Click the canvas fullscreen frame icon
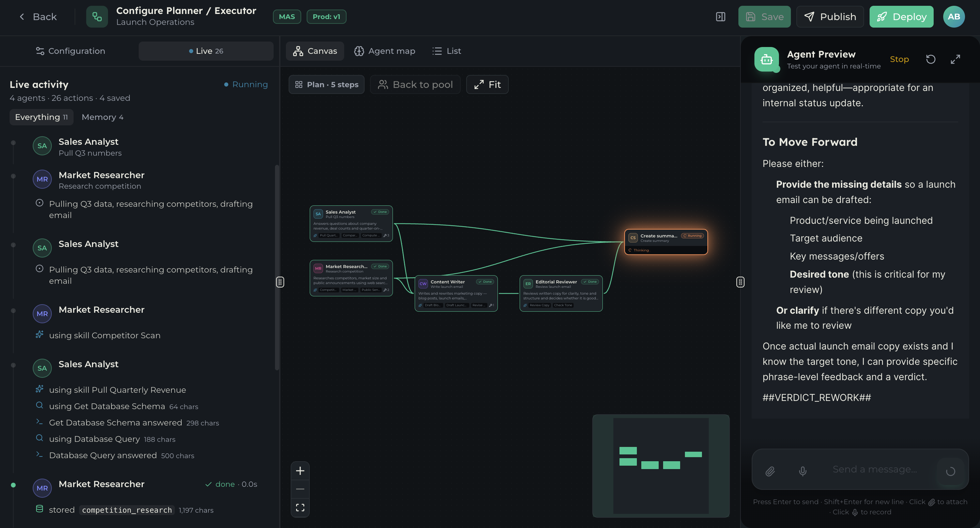The width and height of the screenshot is (980, 528). (300, 508)
